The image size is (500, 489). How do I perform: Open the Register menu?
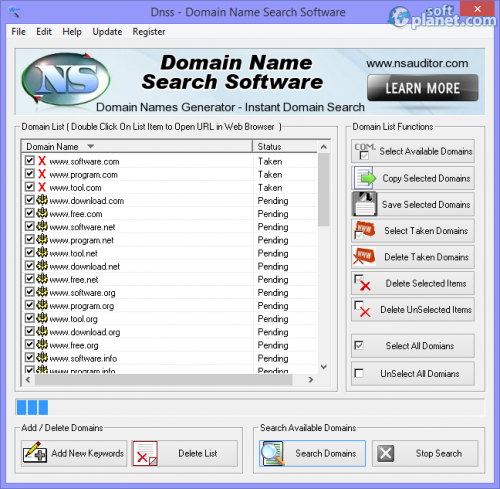point(149,32)
